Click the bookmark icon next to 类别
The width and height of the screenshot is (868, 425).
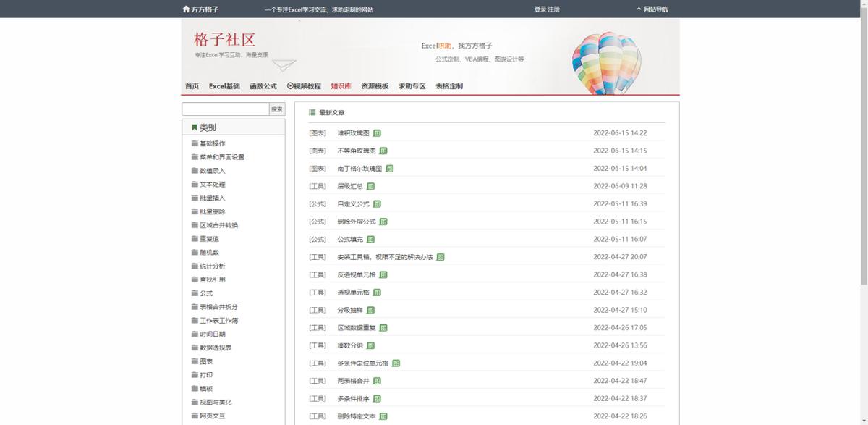pyautogui.click(x=193, y=127)
